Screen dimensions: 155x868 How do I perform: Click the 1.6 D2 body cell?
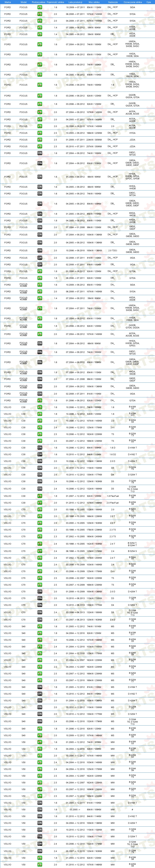(113, 454)
